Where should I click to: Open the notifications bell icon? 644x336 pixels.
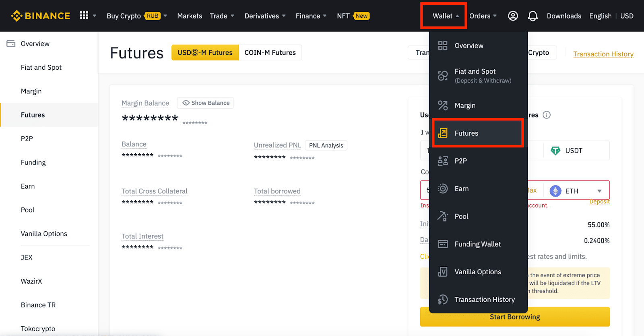coord(533,16)
